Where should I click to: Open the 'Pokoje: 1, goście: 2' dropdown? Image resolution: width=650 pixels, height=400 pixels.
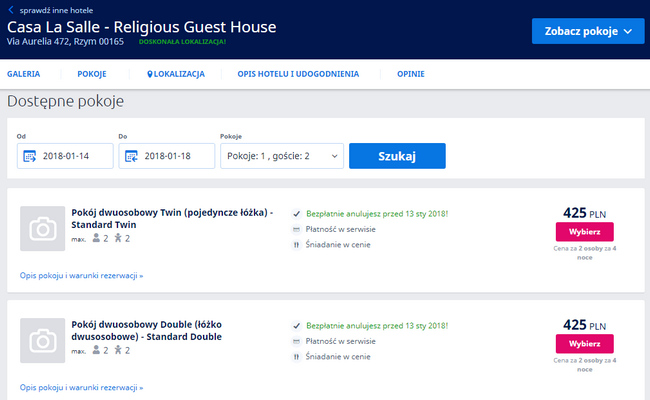point(282,156)
